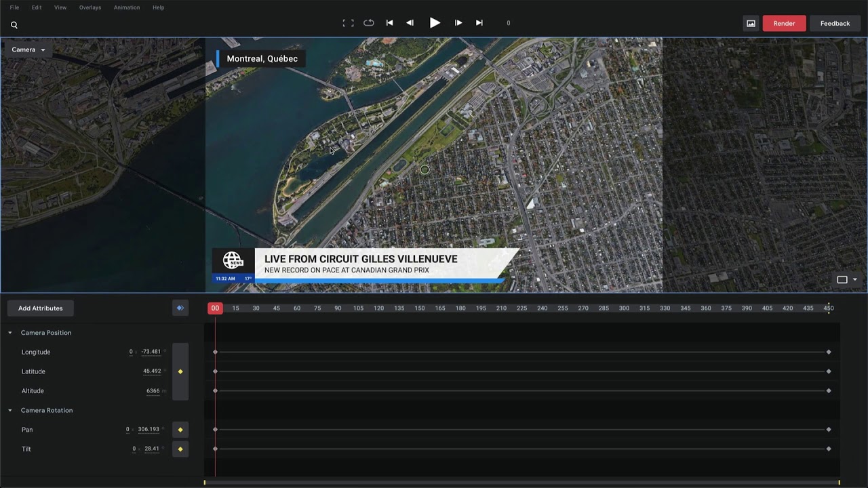Edit the Longitude value -73.481
This screenshot has height=488, width=868.
click(x=151, y=352)
